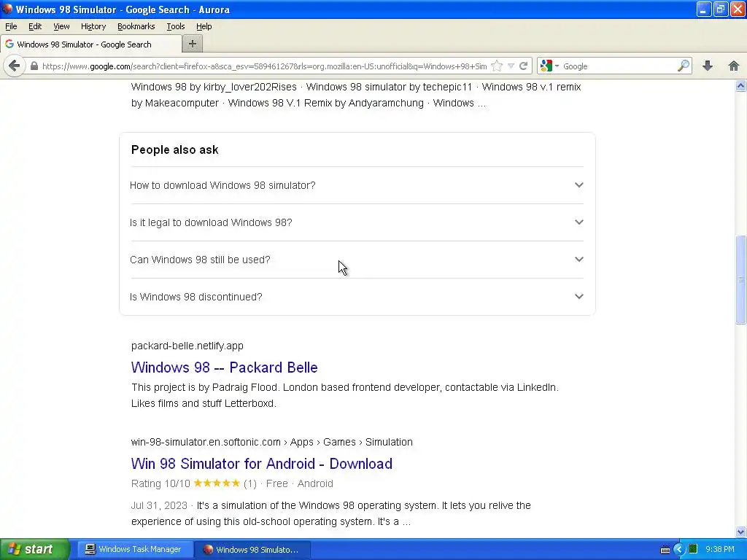Click question 'How to download Windows 98 simulator?'
The image size is (747, 560).
[x=222, y=185]
